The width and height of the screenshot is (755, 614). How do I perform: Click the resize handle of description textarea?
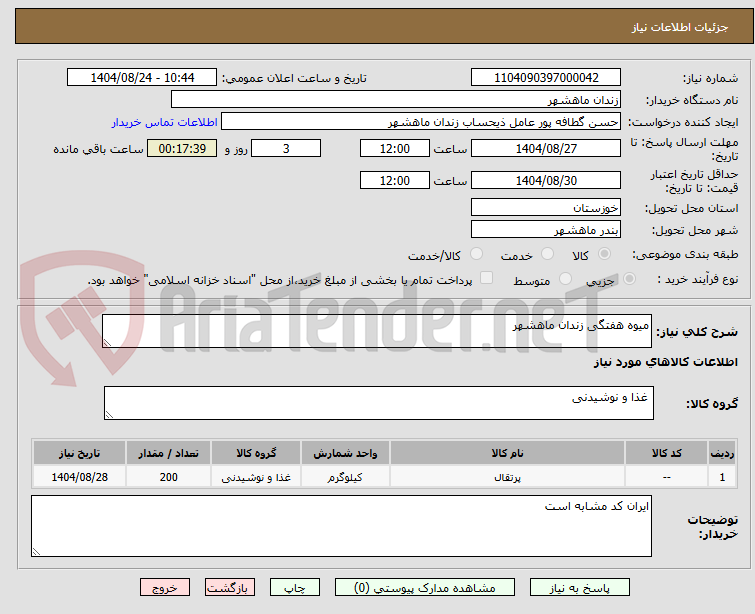click(107, 342)
